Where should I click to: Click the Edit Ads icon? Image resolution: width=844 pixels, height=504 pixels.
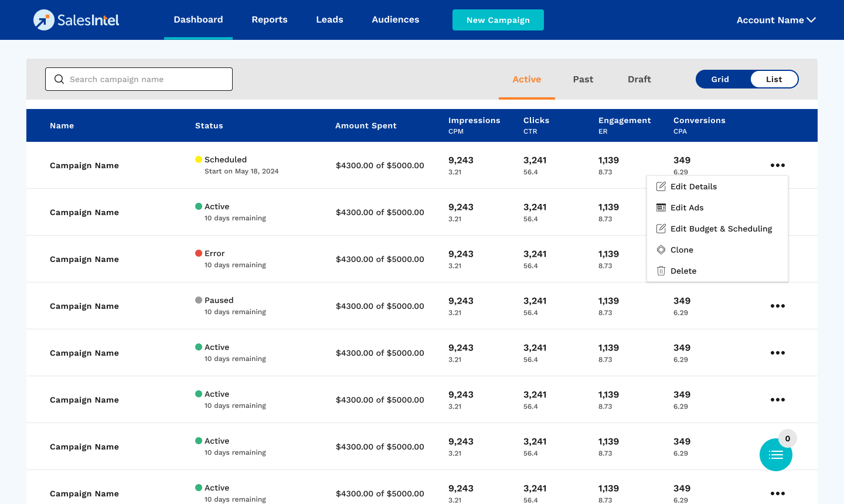[x=661, y=207]
